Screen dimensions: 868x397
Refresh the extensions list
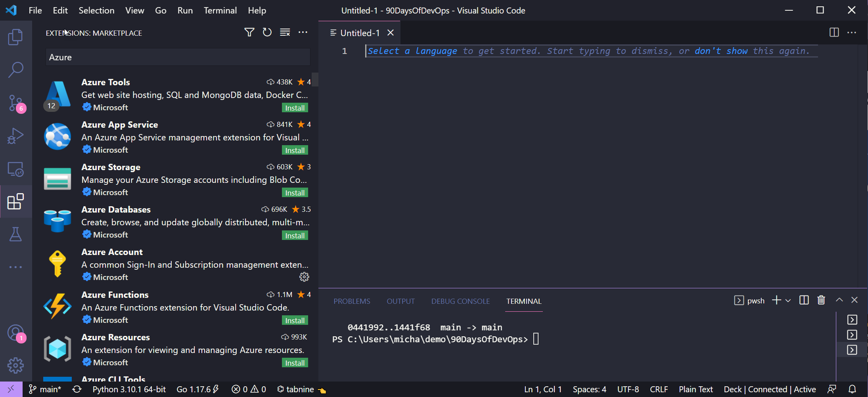coord(266,33)
